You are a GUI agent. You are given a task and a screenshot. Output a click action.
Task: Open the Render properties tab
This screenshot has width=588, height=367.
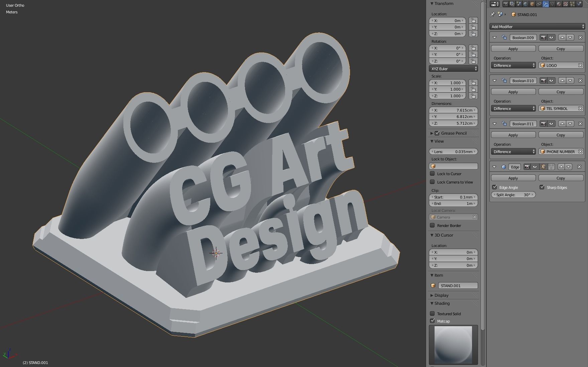tap(506, 4)
